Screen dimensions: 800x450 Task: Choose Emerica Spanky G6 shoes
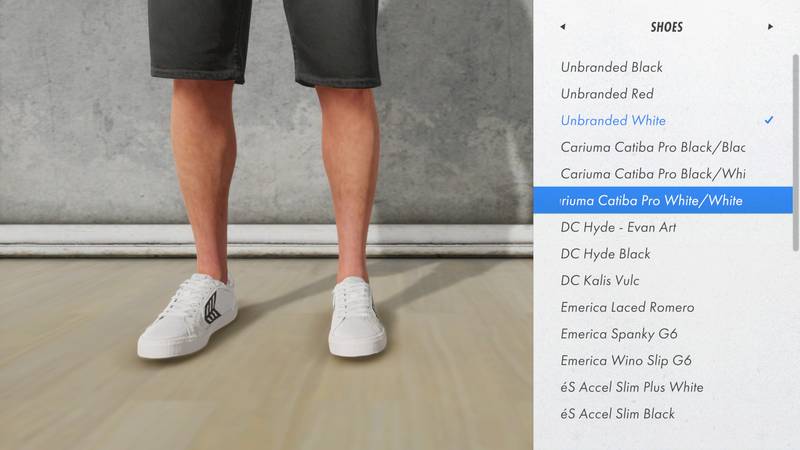(626, 334)
